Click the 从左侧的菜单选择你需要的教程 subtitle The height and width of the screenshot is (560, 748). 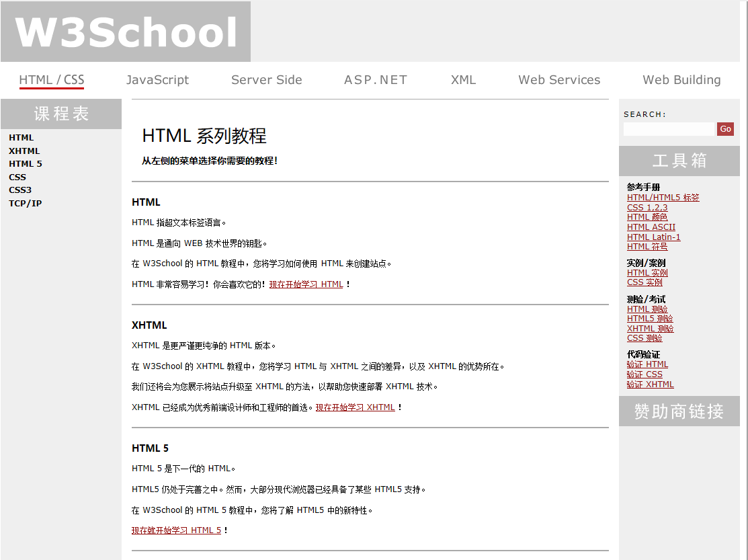[210, 161]
